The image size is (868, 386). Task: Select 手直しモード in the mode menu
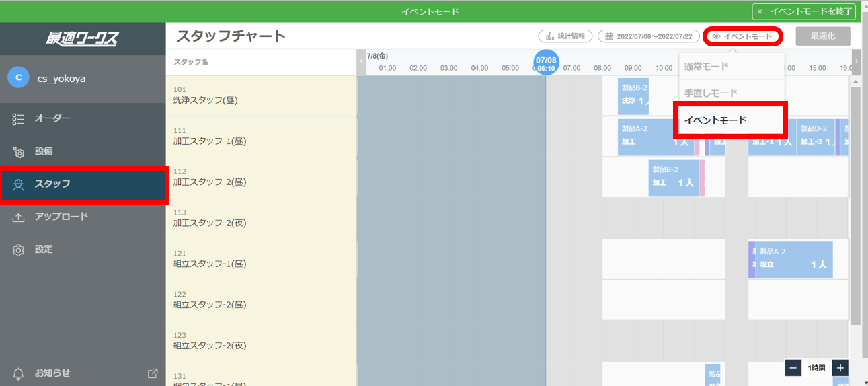(x=732, y=93)
